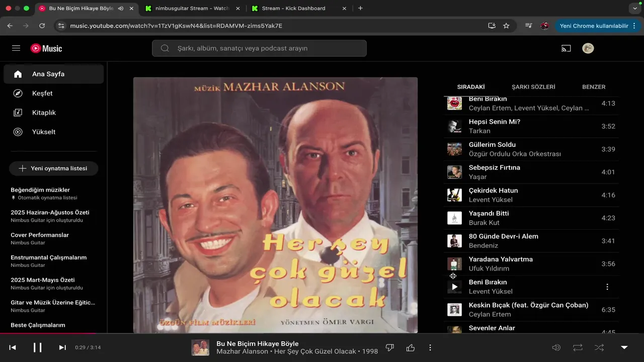Switch to nimbusguitar Stream tab
Viewport: 644px width, 362px height.
pos(192,9)
